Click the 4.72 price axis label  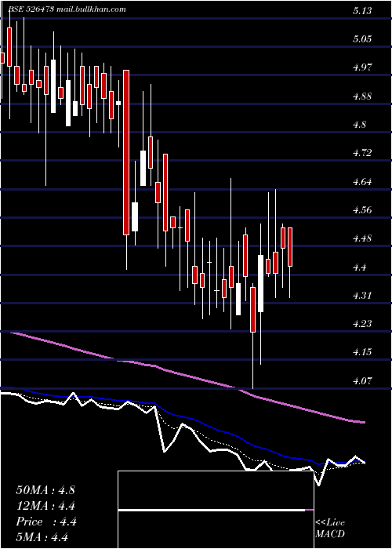point(362,153)
